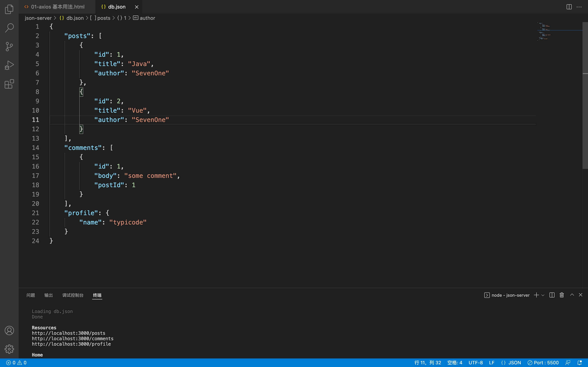Open the new terminal launch profile dropdown
The height and width of the screenshot is (367, 588).
click(543, 295)
